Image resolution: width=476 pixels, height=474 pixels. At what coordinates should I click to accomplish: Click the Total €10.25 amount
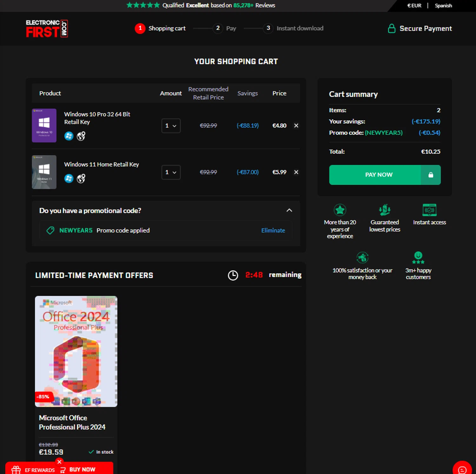point(431,152)
